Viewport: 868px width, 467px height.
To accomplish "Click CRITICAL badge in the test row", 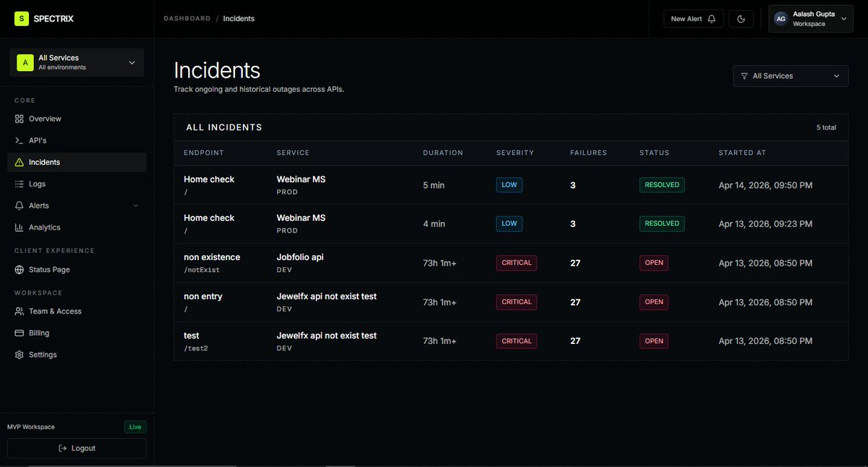I will (x=516, y=341).
